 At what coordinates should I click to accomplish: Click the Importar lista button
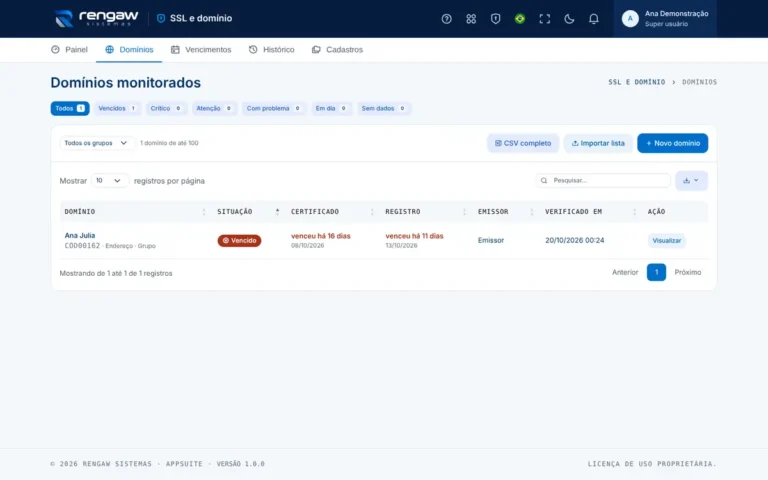click(x=598, y=143)
